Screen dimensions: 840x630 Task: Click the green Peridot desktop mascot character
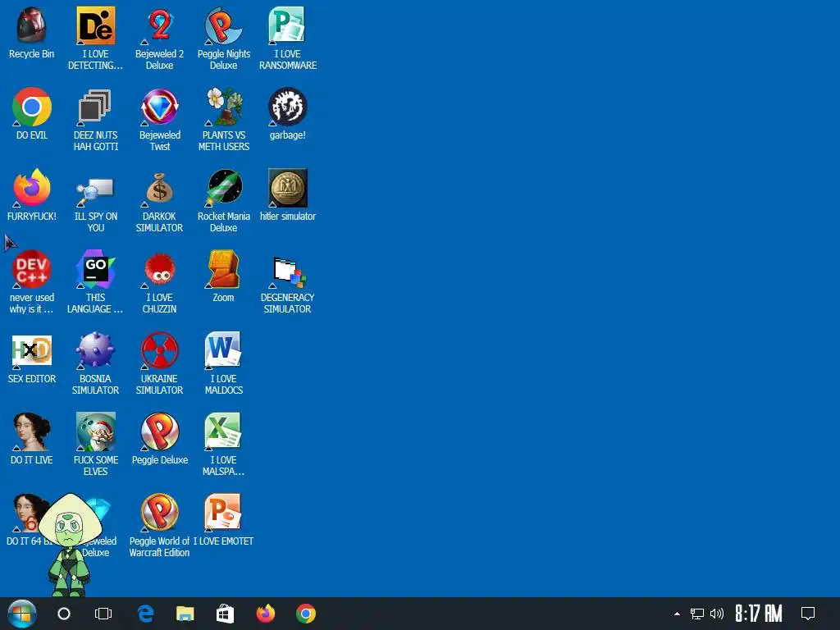(x=71, y=545)
